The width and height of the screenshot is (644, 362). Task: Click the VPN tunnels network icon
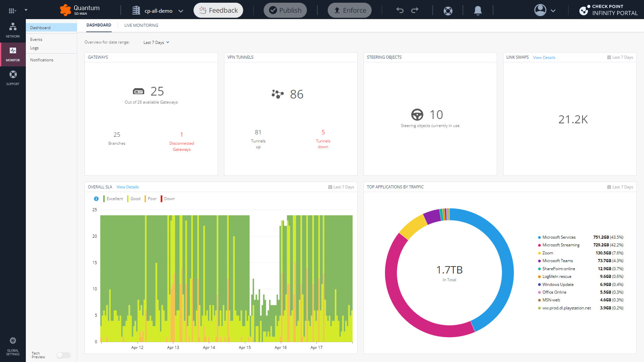[278, 94]
